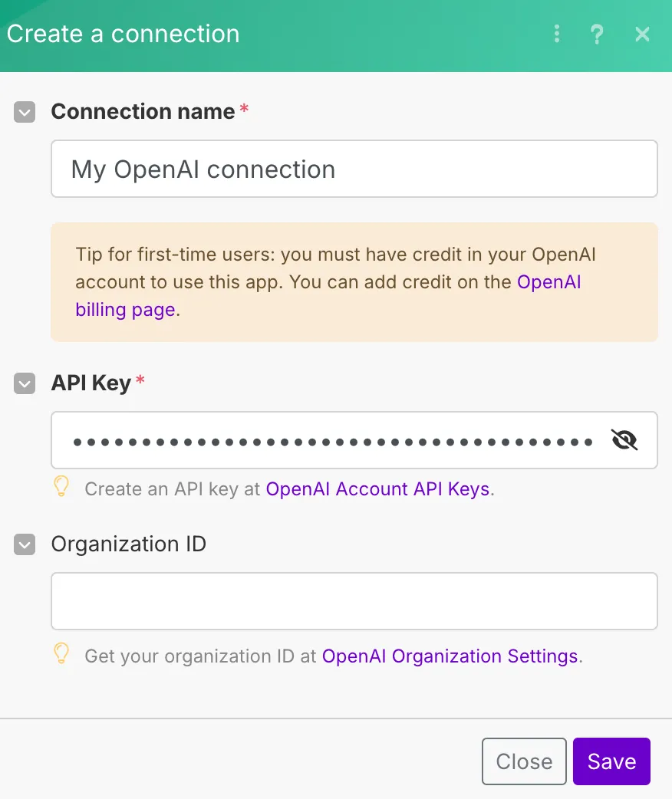Screen dimensions: 672x799
Task: Click the 'Create a connection' title text
Action: click(124, 35)
